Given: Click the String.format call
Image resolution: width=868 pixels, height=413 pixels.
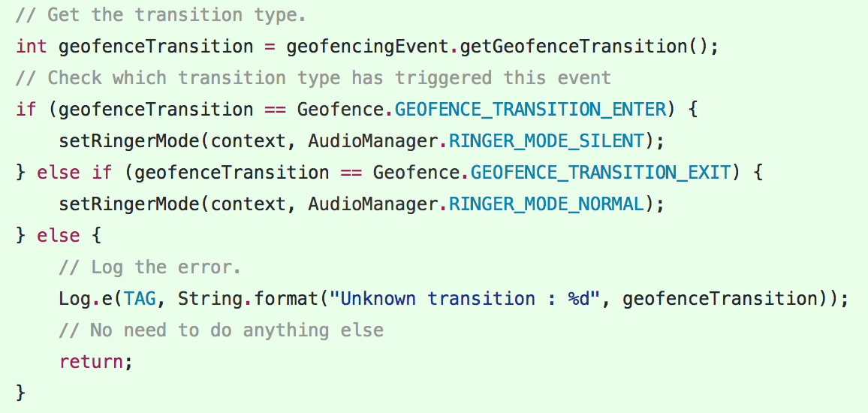Looking at the screenshot, I should (x=248, y=298).
